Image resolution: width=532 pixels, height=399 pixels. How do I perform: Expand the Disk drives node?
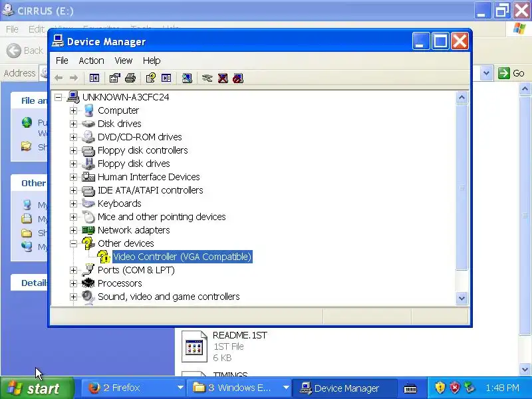click(x=73, y=124)
